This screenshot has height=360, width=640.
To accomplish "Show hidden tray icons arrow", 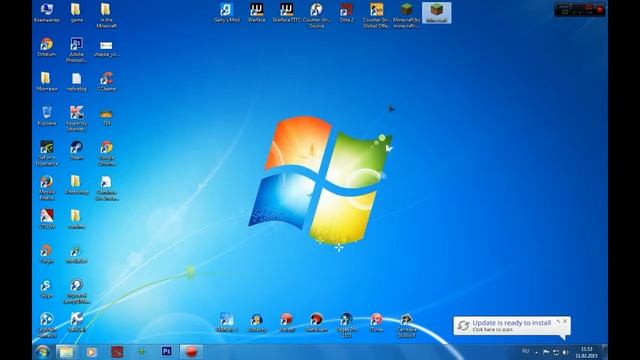I will [x=536, y=353].
